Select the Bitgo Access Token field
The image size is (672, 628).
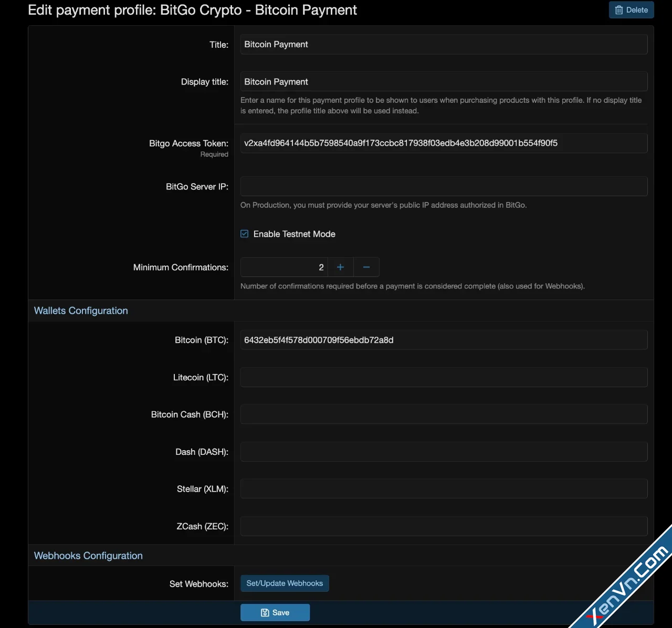pyautogui.click(x=444, y=143)
